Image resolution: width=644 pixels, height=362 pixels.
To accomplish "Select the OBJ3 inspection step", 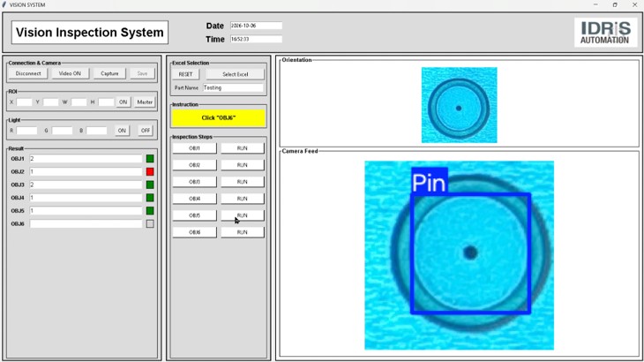I will click(x=194, y=182).
